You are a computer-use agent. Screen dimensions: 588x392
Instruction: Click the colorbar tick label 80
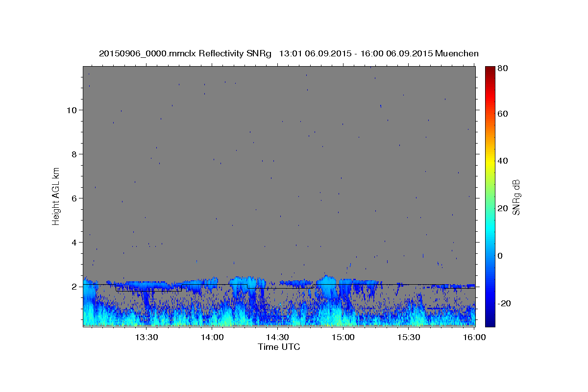502,69
